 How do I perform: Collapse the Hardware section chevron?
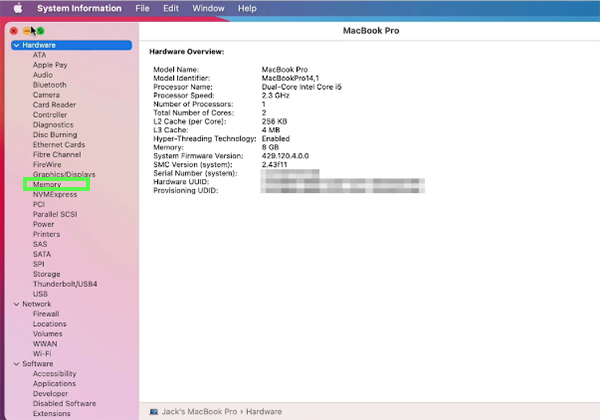click(x=16, y=45)
